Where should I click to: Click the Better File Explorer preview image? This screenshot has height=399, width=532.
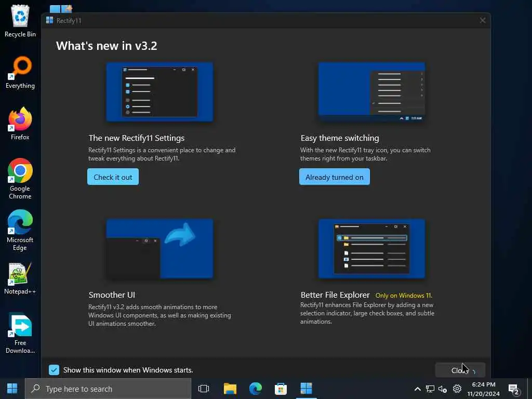pos(371,249)
